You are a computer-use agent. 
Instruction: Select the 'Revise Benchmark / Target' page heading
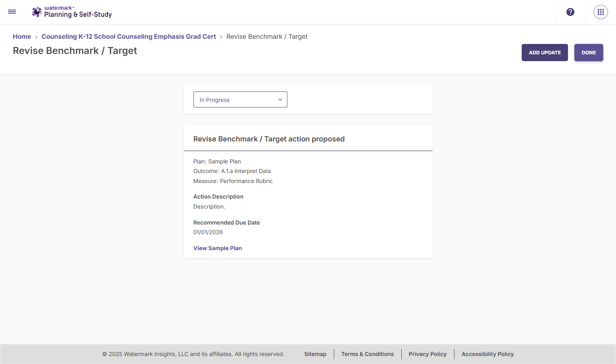tap(75, 51)
